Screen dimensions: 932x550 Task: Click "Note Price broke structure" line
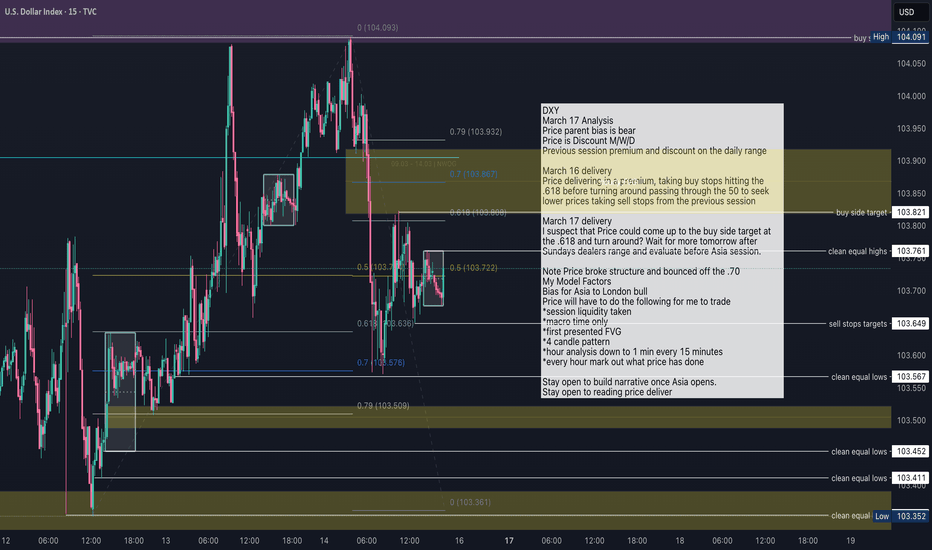(641, 272)
